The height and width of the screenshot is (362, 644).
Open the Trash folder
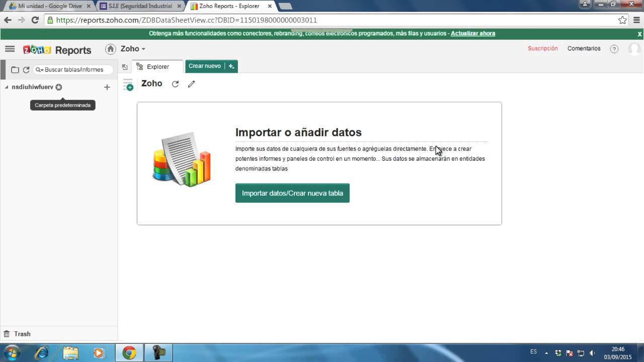(x=17, y=334)
